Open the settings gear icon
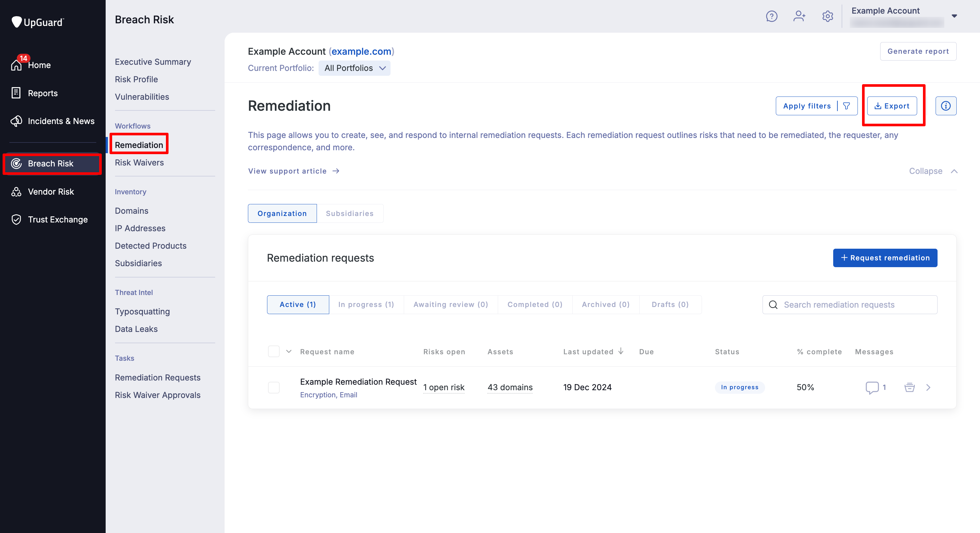Image resolution: width=980 pixels, height=533 pixels. tap(827, 16)
